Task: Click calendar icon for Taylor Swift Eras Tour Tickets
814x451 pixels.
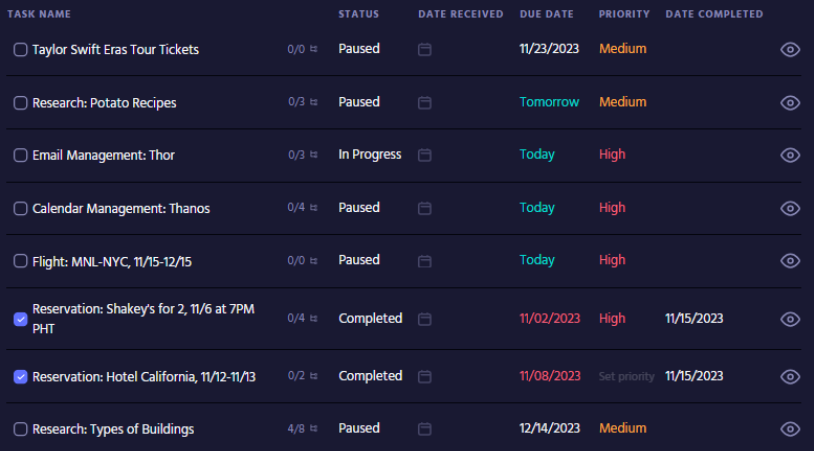Action: point(424,49)
